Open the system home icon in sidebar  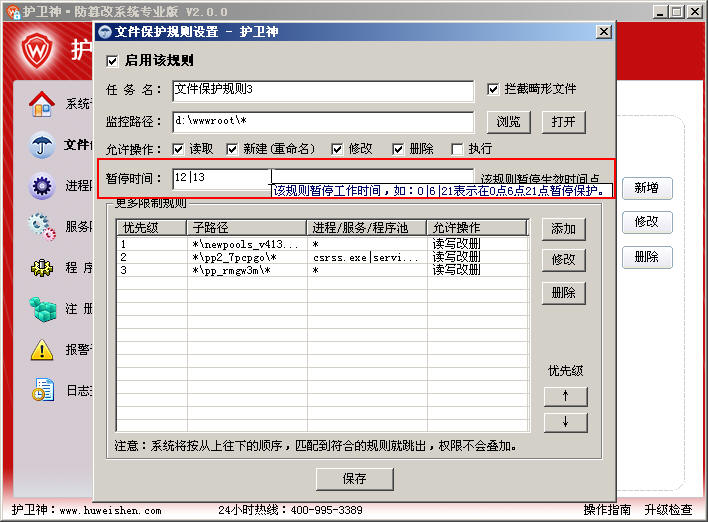pyautogui.click(x=42, y=104)
